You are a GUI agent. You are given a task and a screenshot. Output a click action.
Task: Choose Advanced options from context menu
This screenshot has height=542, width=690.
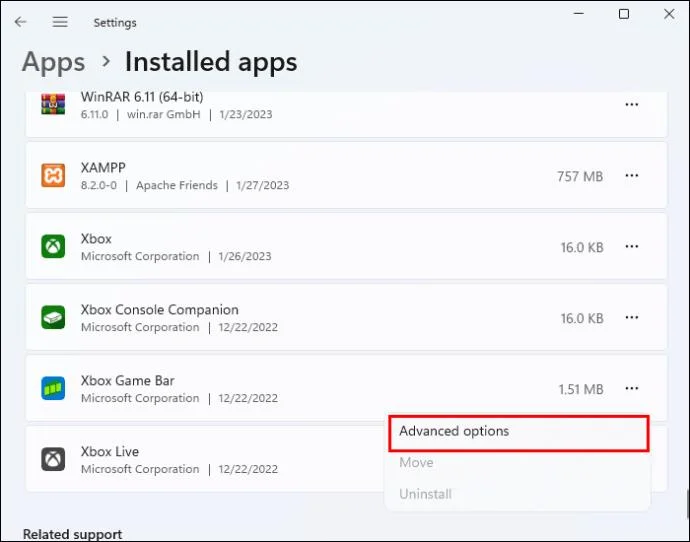[519, 433]
